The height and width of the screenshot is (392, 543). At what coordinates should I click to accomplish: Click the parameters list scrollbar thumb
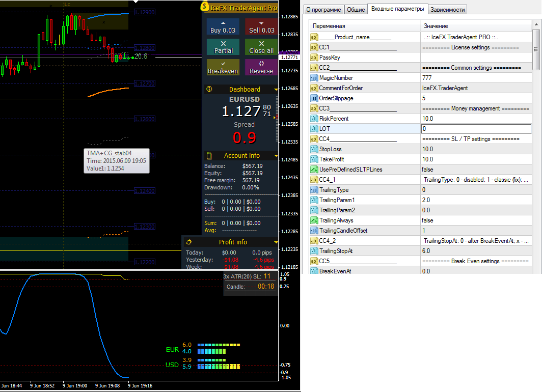[536, 49]
